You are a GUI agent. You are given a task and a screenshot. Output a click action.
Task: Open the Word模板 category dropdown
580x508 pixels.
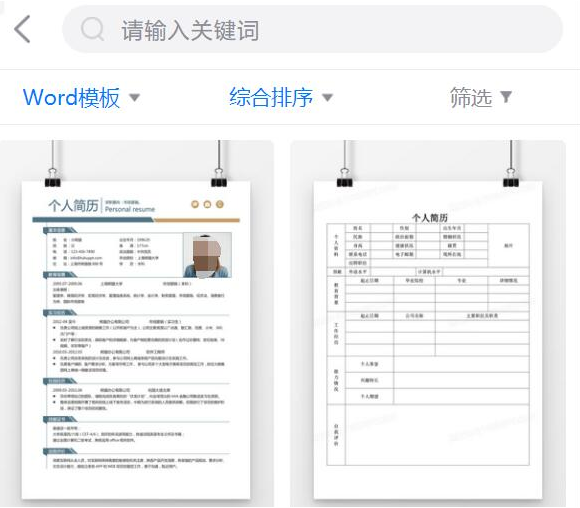tap(81, 98)
